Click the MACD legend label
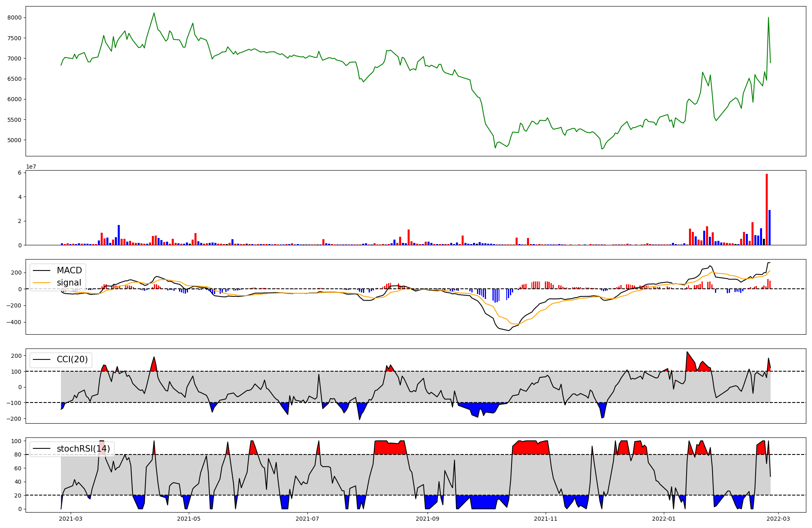The height and width of the screenshot is (528, 812). [69, 270]
